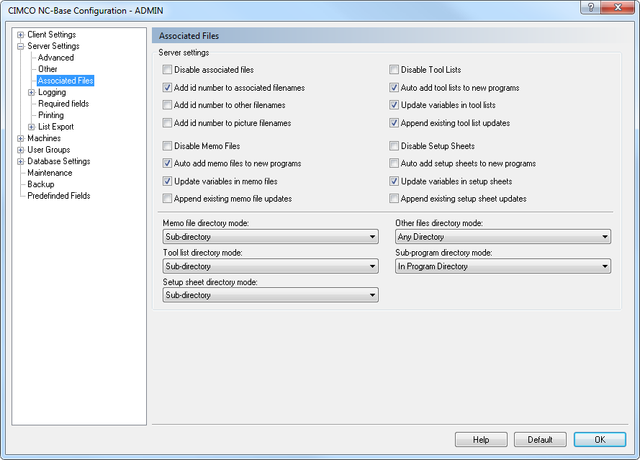Image resolution: width=640 pixels, height=460 pixels.
Task: Expand the Machines tree node
Action: click(20, 138)
